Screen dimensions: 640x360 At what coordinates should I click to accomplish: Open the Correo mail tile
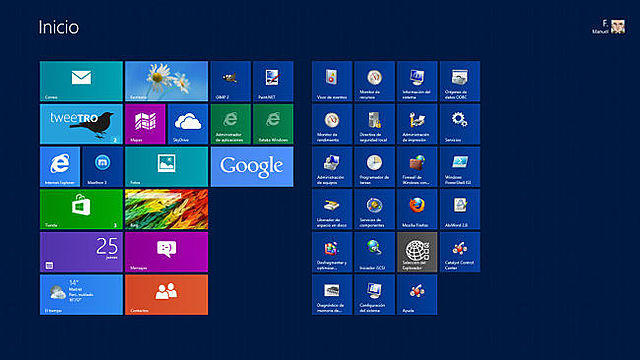pyautogui.click(x=81, y=81)
